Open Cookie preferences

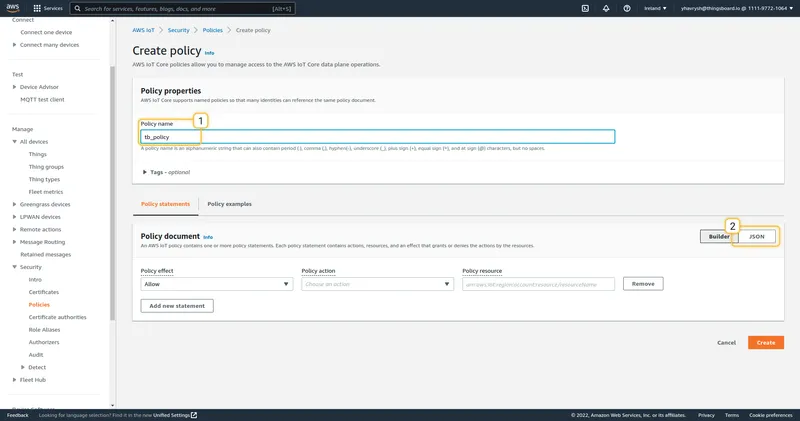(770, 415)
